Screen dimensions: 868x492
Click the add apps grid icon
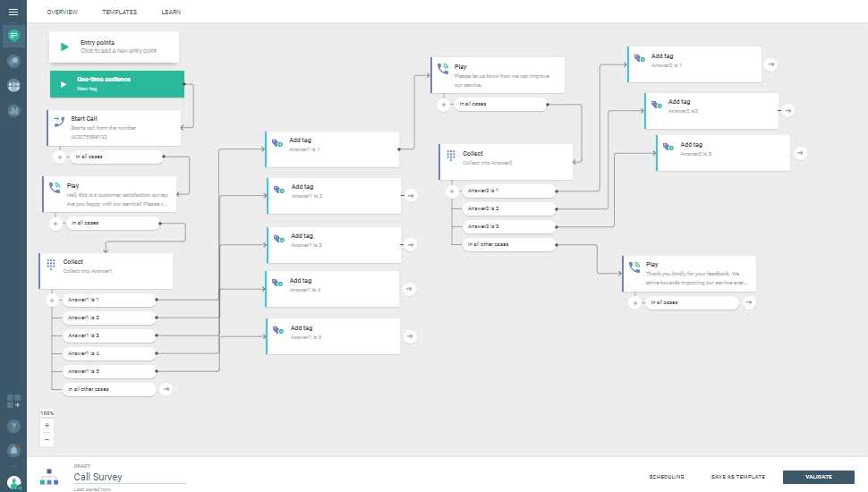click(13, 401)
